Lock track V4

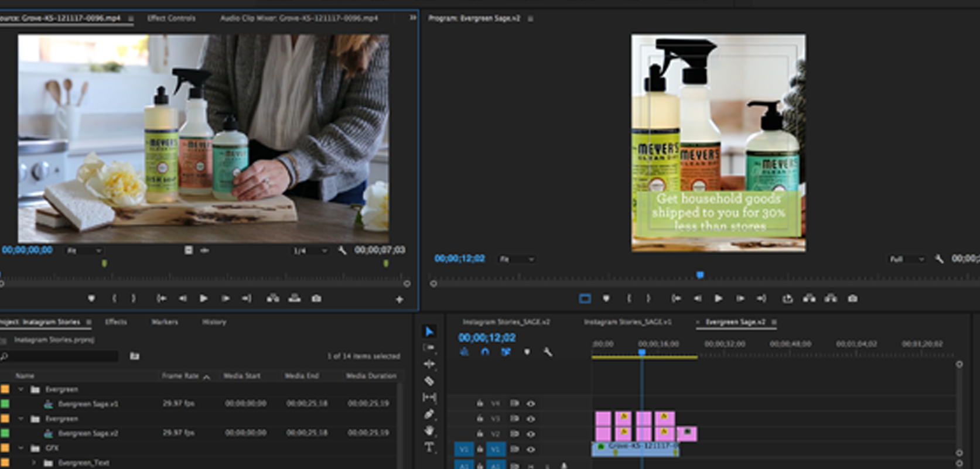[x=480, y=403]
